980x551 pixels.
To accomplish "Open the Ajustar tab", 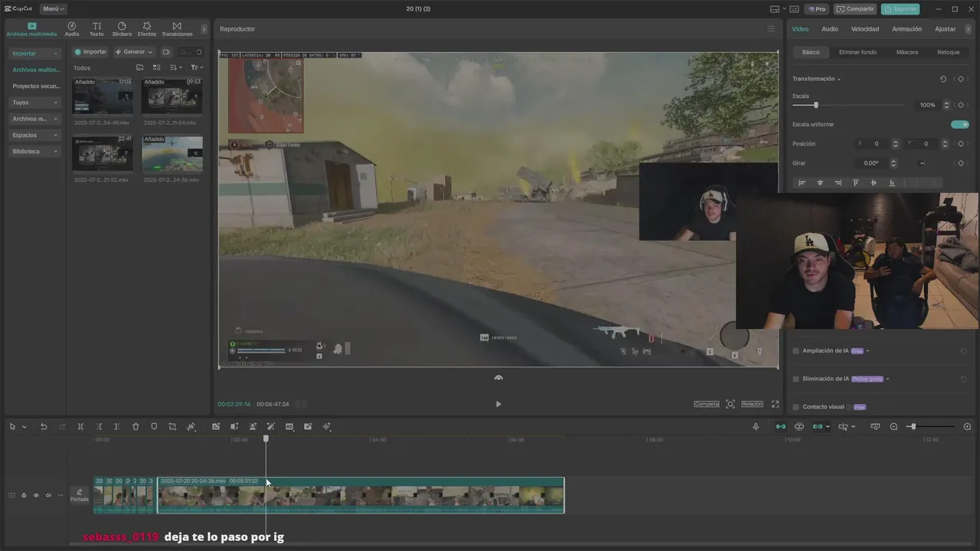I will [946, 29].
